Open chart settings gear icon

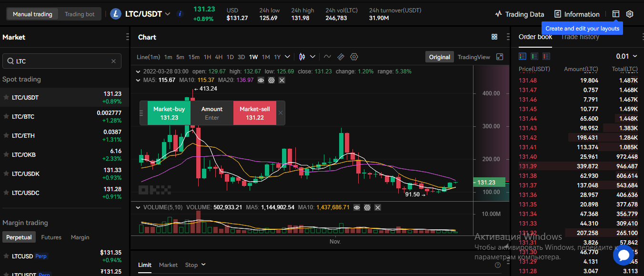(354, 57)
